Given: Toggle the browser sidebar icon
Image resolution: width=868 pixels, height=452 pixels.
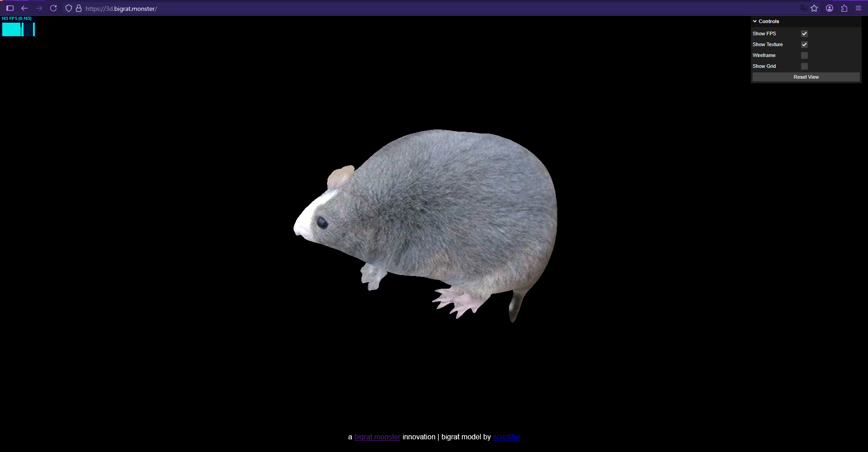Looking at the screenshot, I should (9, 8).
